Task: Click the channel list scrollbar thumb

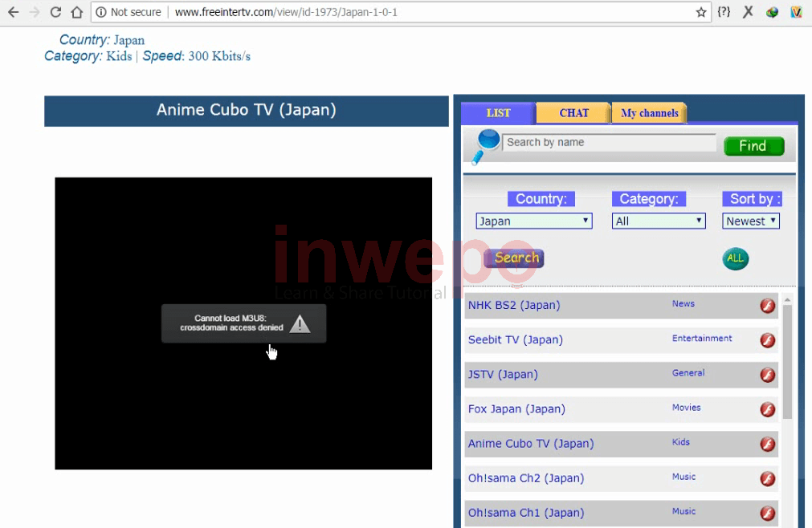Action: point(787,362)
